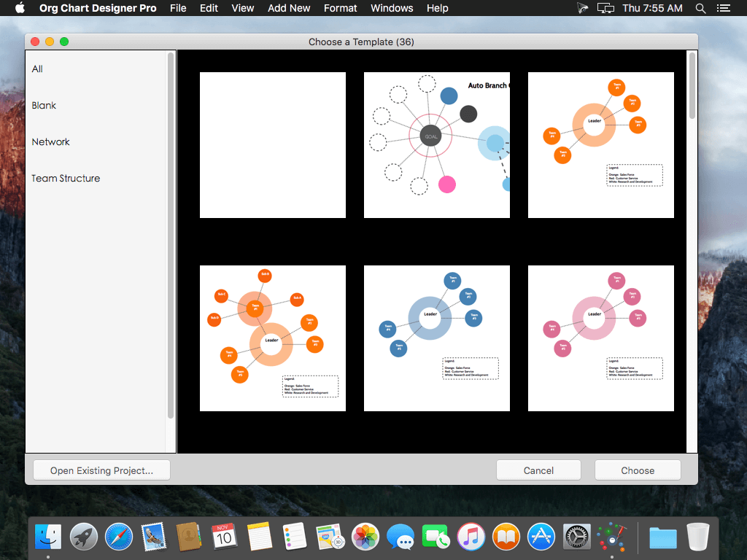Screen dimensions: 747x560
Task: Click Open Existing Project button
Action: (101, 470)
